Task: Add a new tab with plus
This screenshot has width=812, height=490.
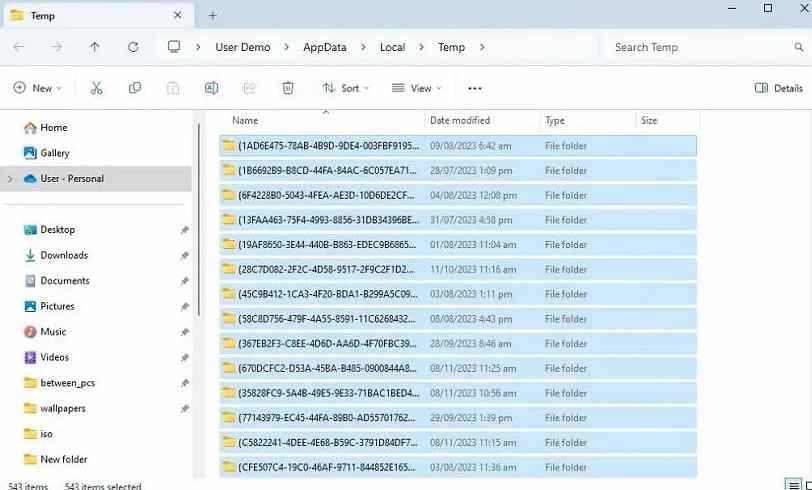Action: point(212,16)
